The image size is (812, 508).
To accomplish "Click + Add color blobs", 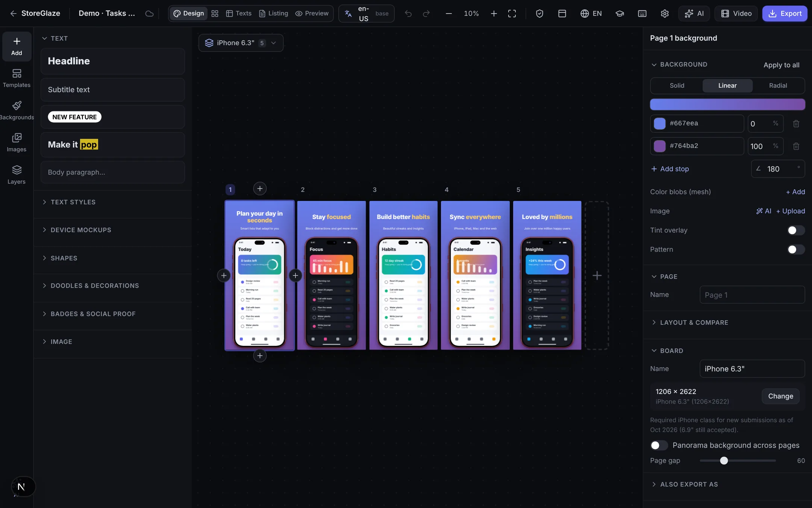I will (795, 192).
